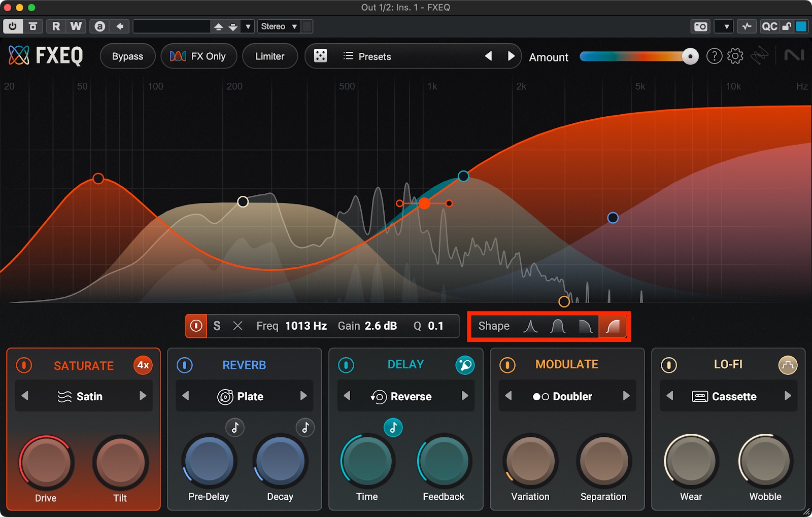Viewport: 812px width, 517px height.
Task: Open the Presets menu
Action: click(367, 56)
